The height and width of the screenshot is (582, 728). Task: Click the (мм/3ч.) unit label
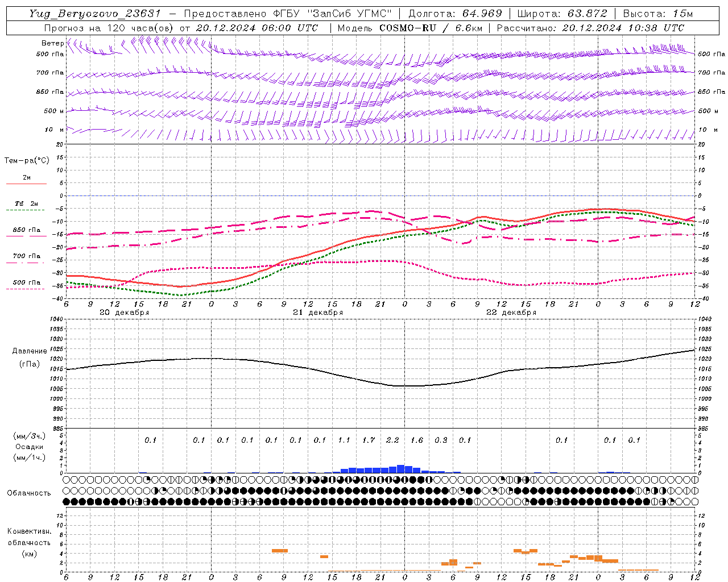click(x=29, y=436)
